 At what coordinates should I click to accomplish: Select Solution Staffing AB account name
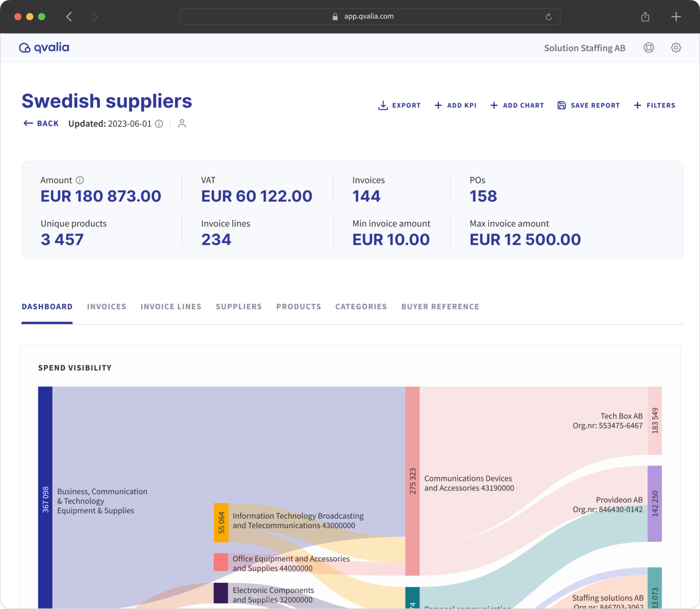(584, 48)
